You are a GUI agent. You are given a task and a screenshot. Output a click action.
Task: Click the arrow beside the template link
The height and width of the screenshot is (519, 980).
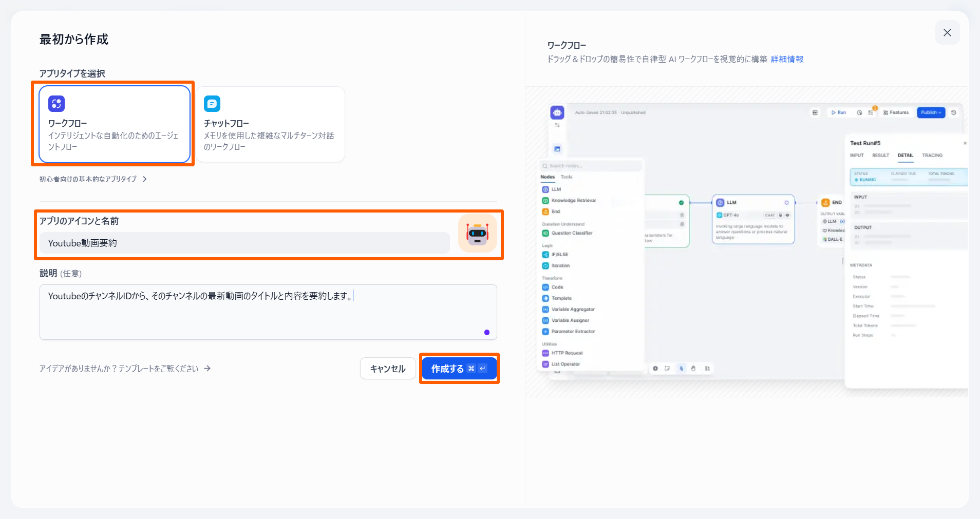207,369
